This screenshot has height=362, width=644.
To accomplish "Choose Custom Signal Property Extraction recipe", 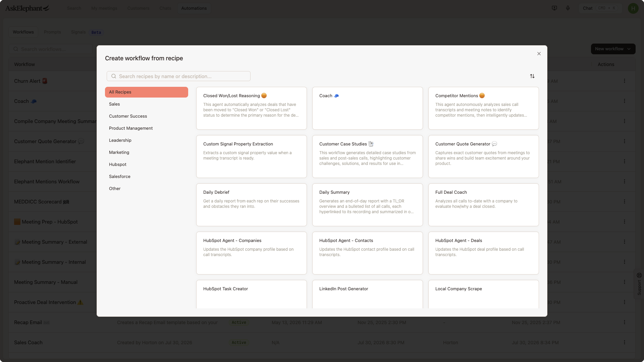I will coord(252,157).
